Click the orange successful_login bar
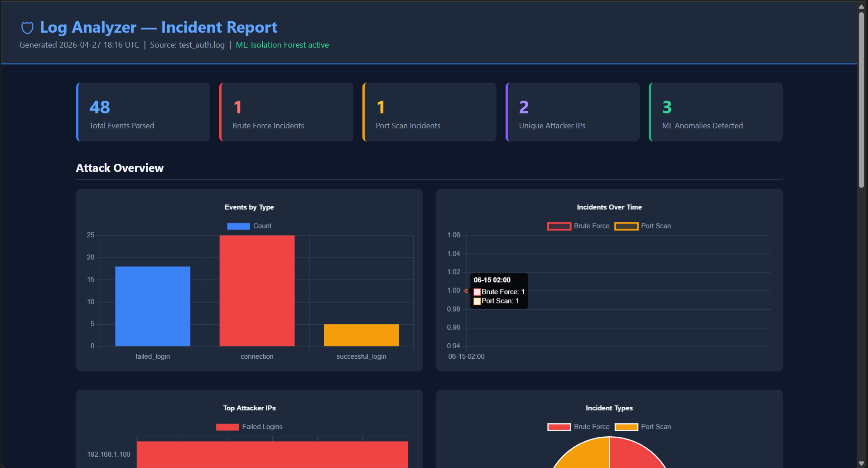The image size is (868, 468). (x=362, y=335)
